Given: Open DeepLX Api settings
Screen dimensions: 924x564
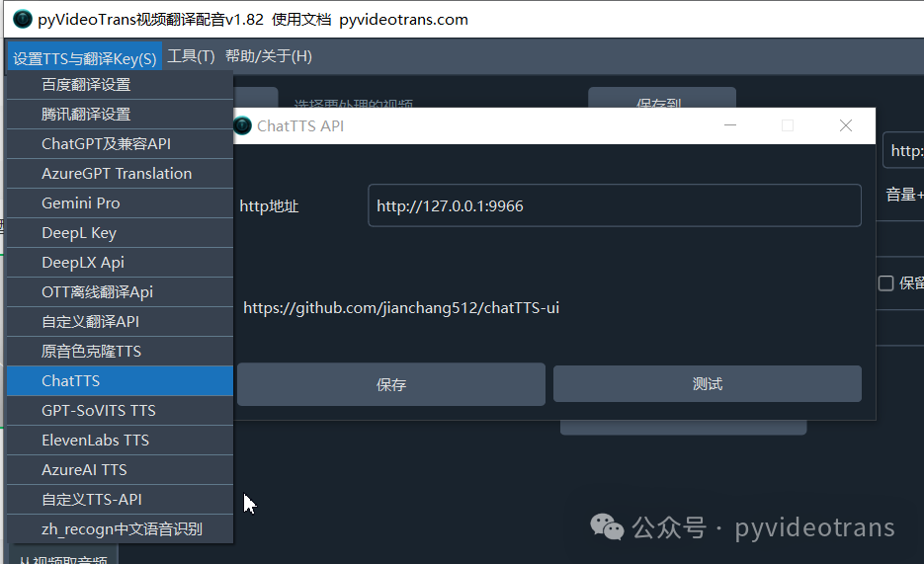Looking at the screenshot, I should pos(121,263).
